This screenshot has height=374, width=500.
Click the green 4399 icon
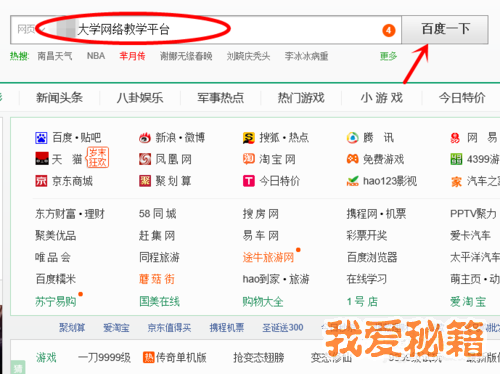pyautogui.click(x=456, y=159)
